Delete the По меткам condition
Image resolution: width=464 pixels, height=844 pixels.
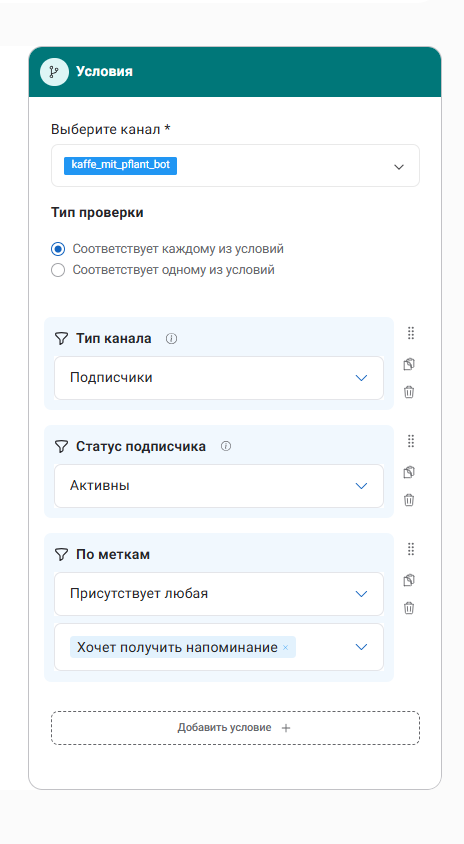tap(409, 608)
